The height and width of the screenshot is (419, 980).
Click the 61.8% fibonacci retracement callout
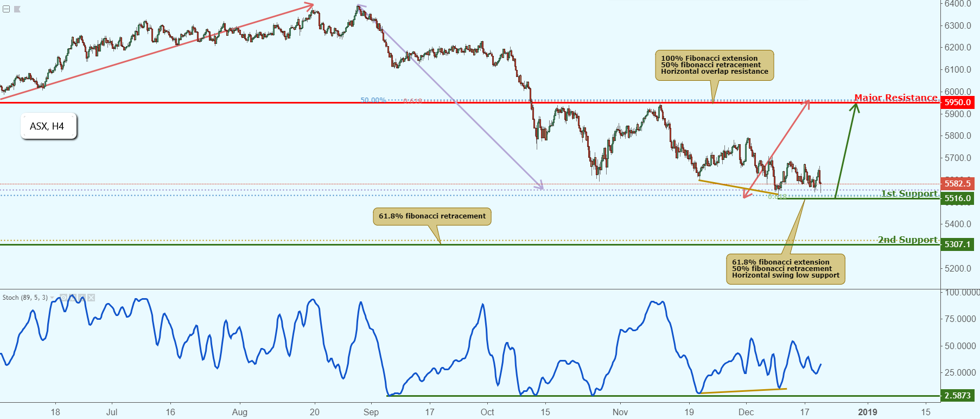pos(432,216)
